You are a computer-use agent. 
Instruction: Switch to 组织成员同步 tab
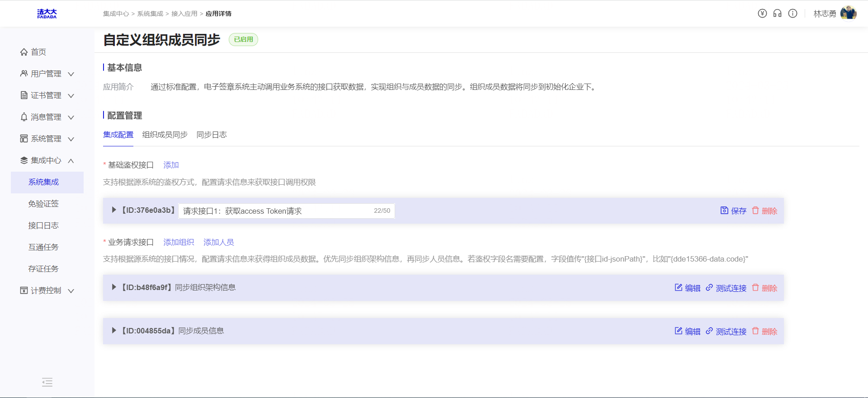[x=165, y=135]
